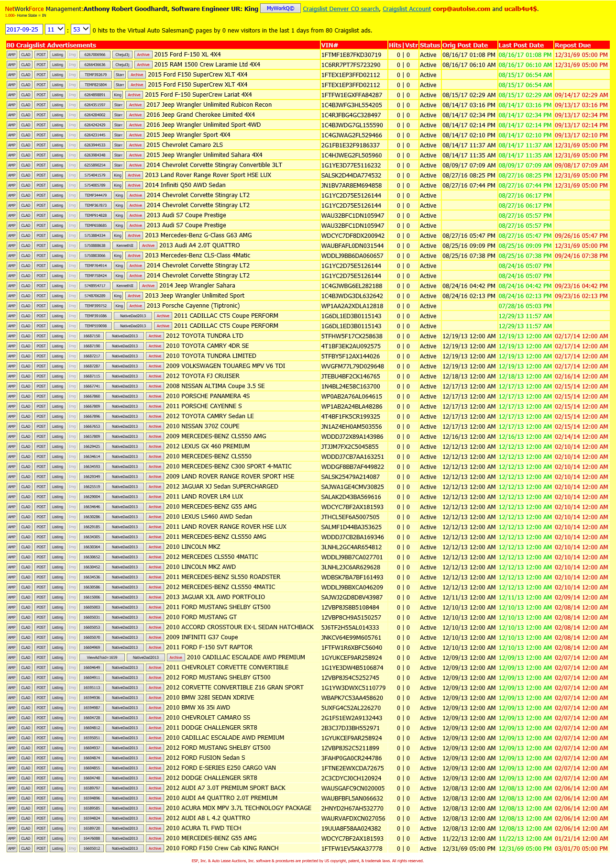
Task: Click ad ID button TEMP825804
Action: [x=96, y=85]
